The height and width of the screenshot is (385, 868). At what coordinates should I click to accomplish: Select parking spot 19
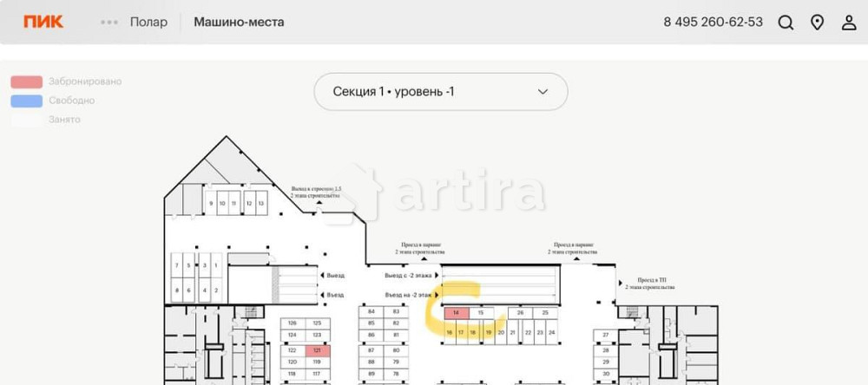488,332
